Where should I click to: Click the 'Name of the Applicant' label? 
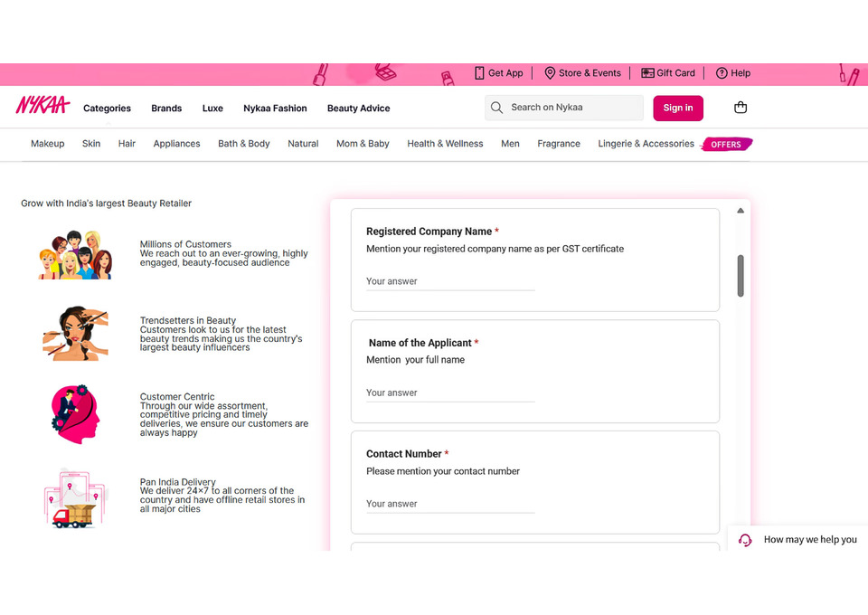pyautogui.click(x=420, y=343)
